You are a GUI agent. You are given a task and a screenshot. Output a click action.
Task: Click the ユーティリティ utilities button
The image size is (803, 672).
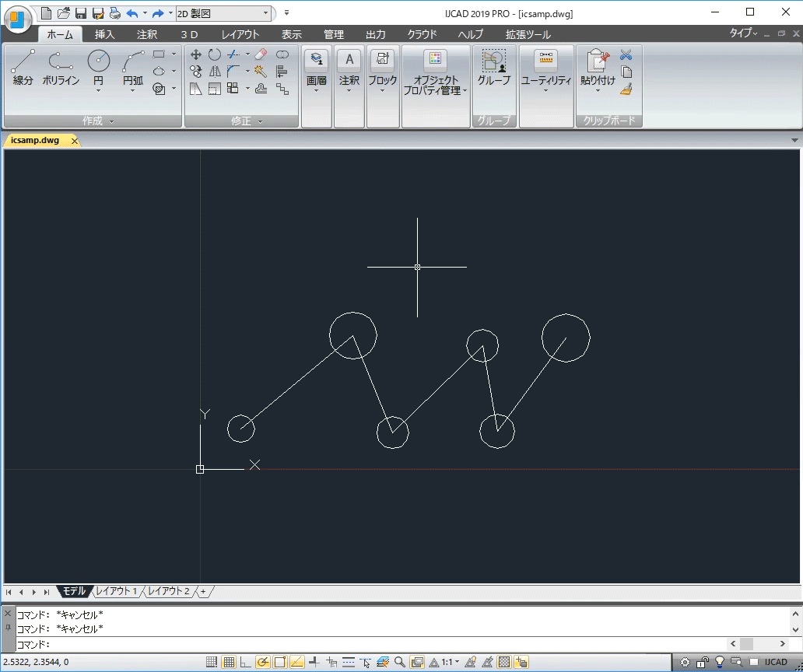tap(546, 72)
